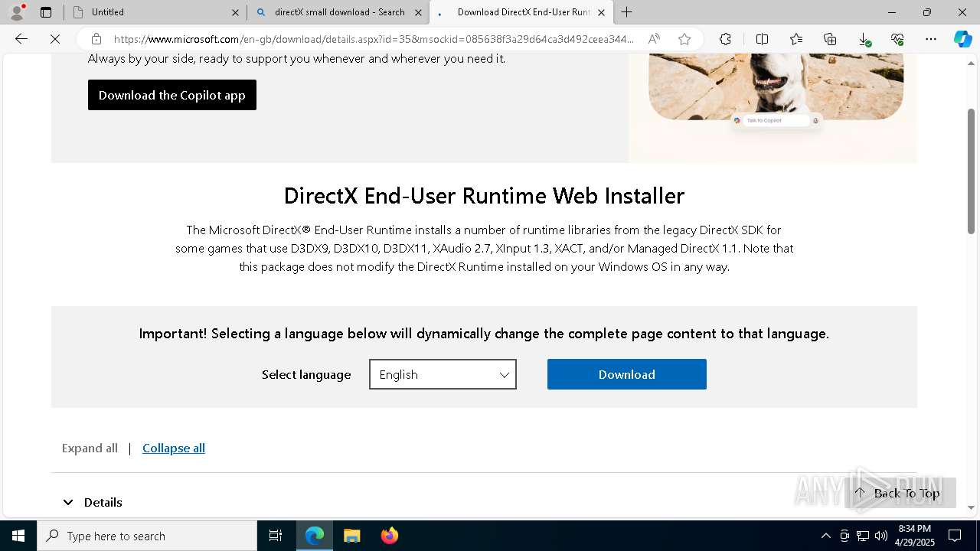The height and width of the screenshot is (551, 980).
Task: Open the volume tray icon
Action: click(881, 536)
